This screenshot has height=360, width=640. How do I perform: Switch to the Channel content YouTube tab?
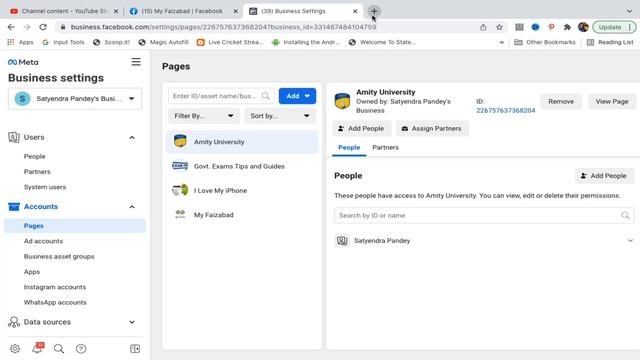[64, 11]
